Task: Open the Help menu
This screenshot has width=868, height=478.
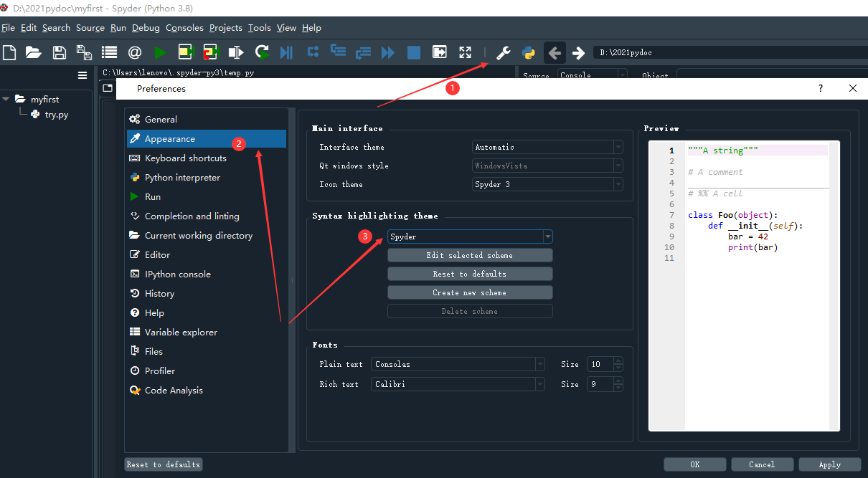Action: 311,28
